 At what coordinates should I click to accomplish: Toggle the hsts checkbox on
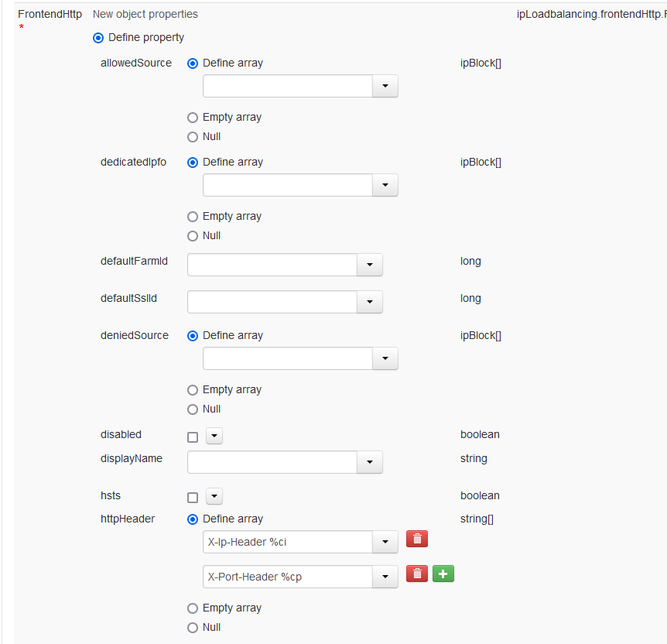click(192, 496)
